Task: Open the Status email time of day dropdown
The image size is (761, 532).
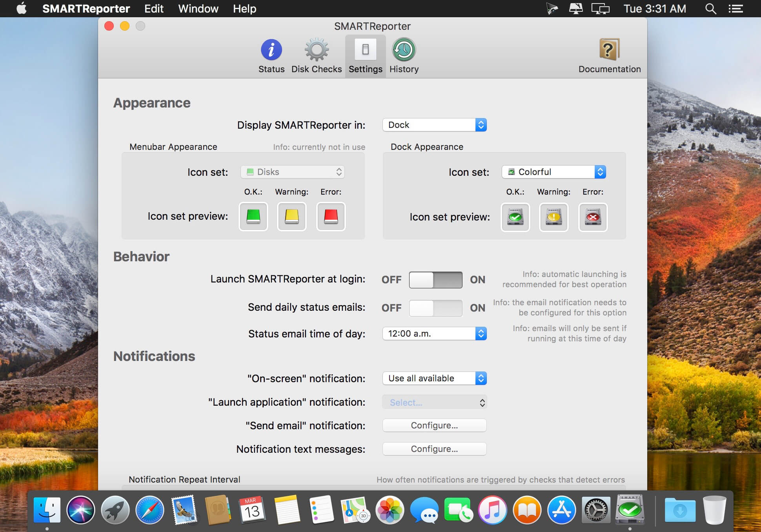Action: coord(435,333)
